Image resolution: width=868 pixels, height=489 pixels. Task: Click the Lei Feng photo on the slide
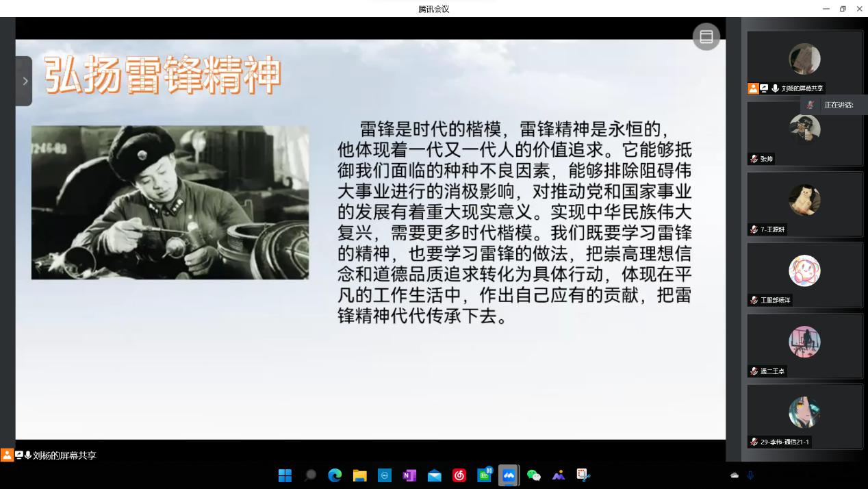pos(170,202)
